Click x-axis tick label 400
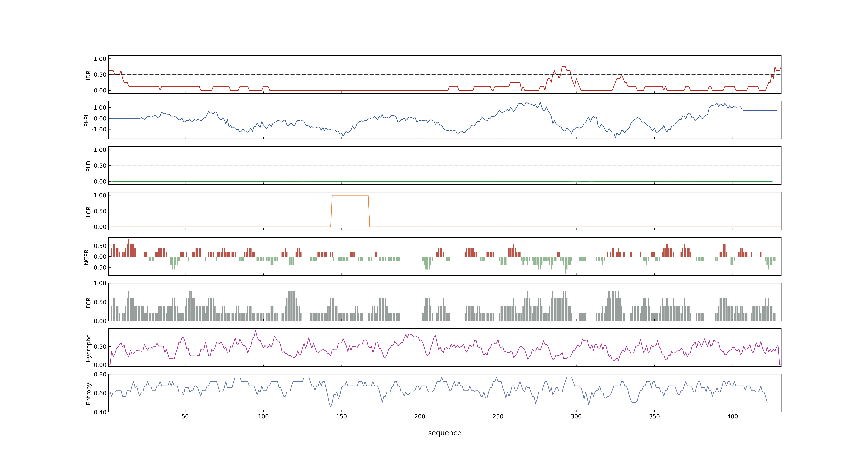 [733, 416]
